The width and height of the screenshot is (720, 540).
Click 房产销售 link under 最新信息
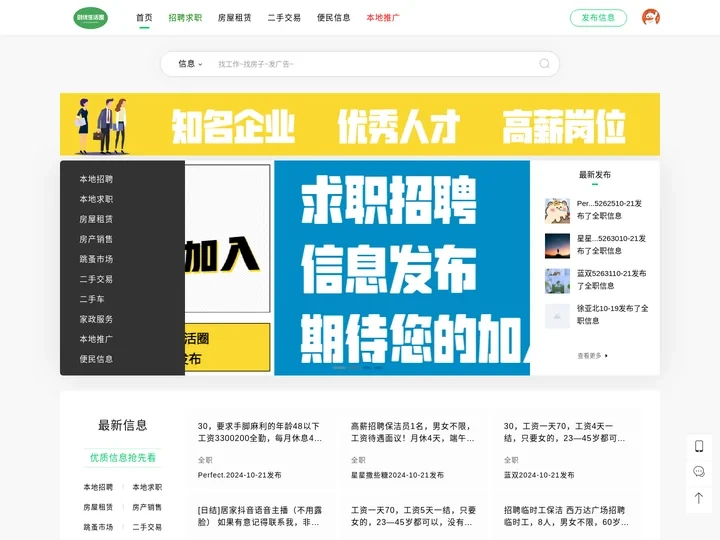pyautogui.click(x=147, y=507)
